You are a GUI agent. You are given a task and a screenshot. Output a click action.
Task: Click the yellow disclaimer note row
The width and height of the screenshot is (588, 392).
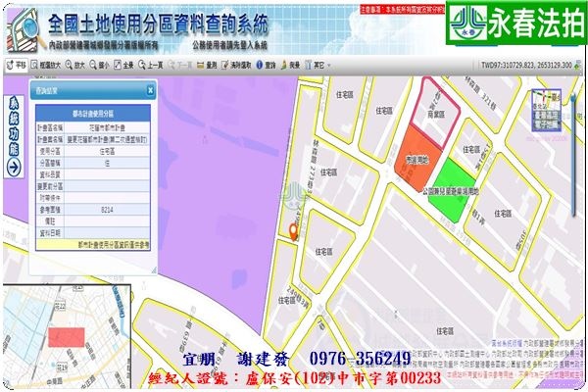click(93, 245)
